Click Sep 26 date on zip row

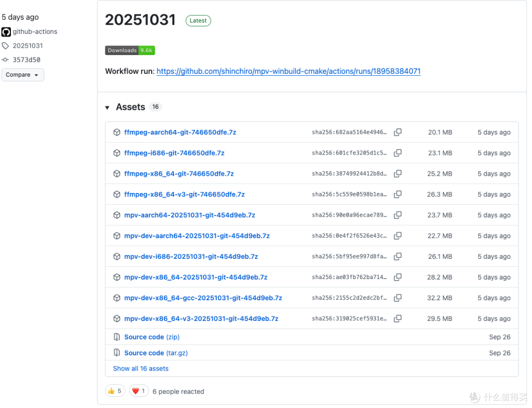[500, 337]
